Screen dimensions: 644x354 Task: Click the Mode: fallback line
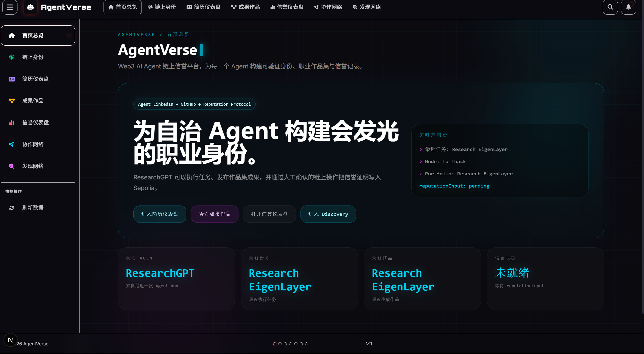[x=442, y=162]
